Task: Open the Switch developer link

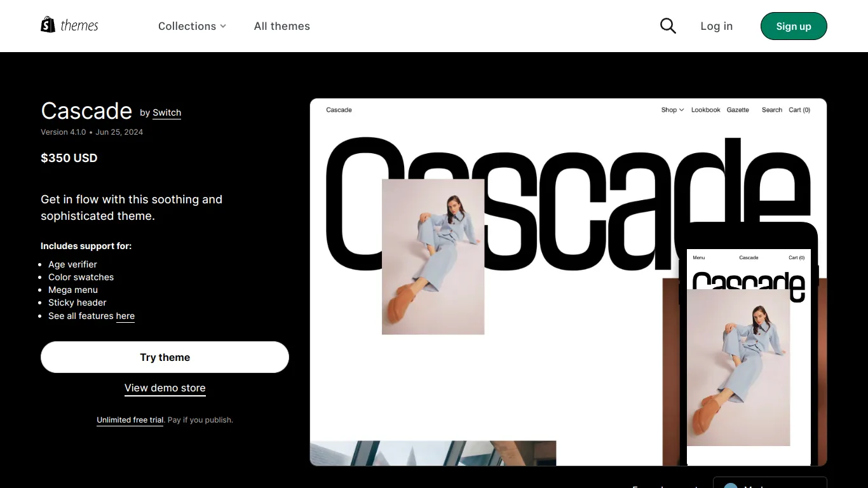Action: pyautogui.click(x=167, y=112)
